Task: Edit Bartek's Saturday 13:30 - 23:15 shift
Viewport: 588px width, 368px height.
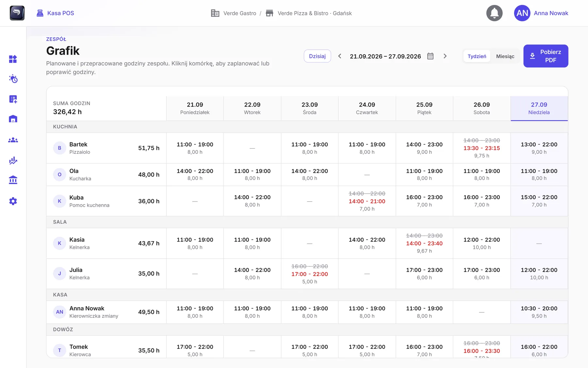Action: tap(482, 148)
